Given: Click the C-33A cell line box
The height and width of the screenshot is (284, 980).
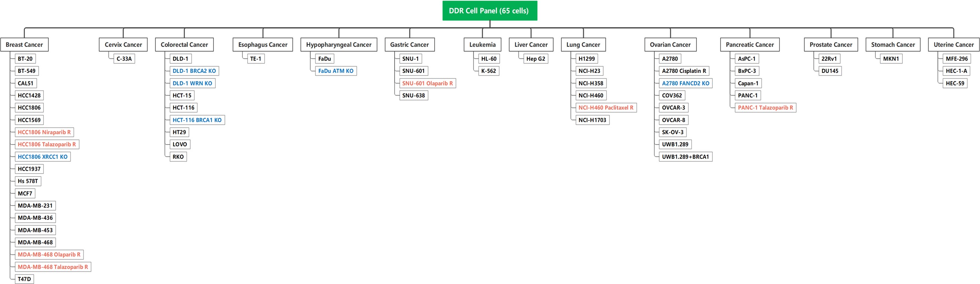Looking at the screenshot, I should tap(124, 59).
